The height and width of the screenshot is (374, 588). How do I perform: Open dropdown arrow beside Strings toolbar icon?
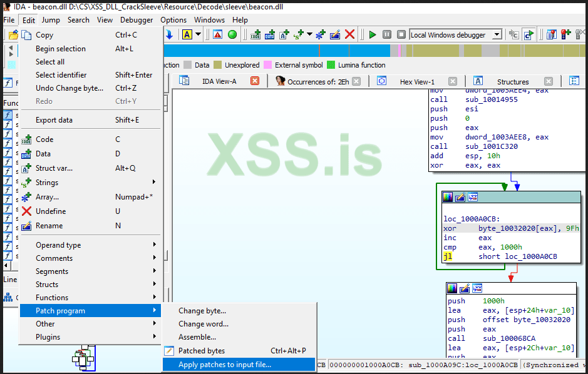309,35
